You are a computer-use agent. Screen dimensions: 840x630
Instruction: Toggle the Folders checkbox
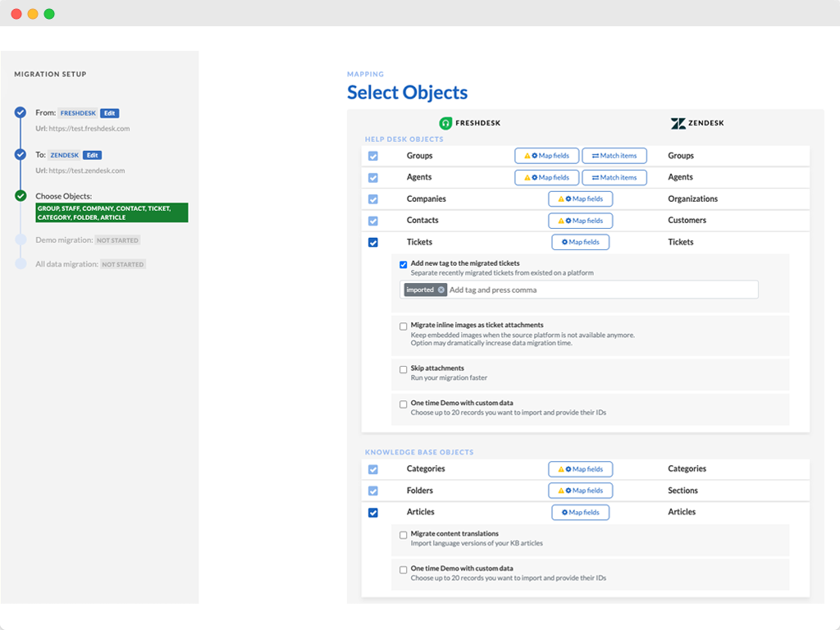pyautogui.click(x=373, y=491)
